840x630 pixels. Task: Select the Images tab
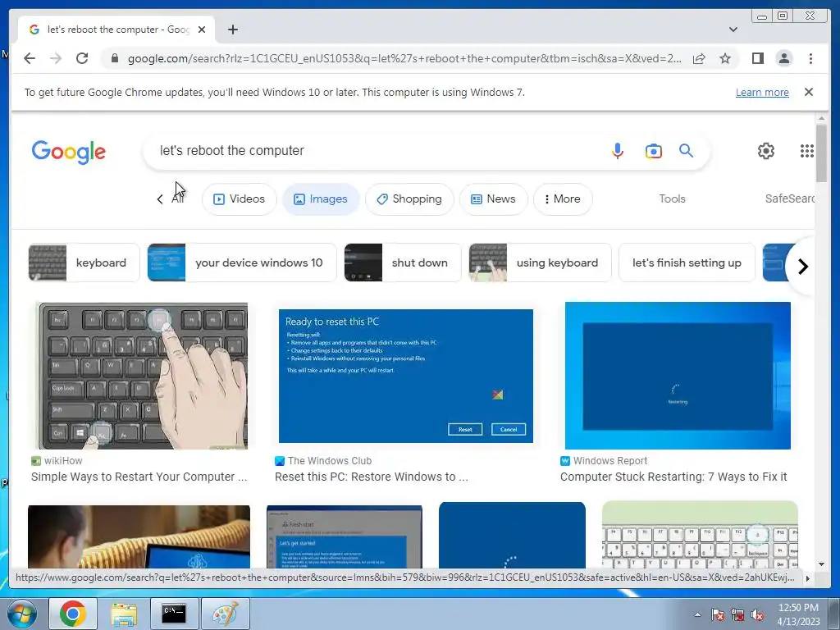tap(321, 199)
